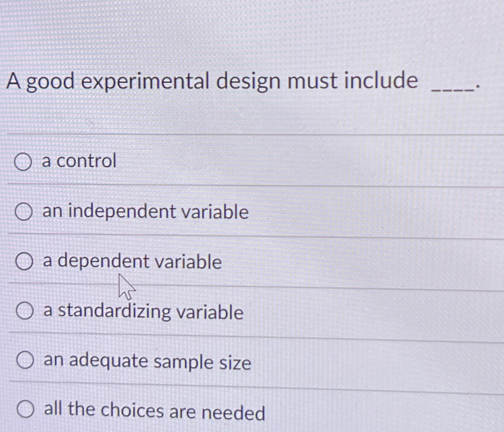Select the radio button for 'a dependent variable'
Viewport: 504px width, 432px height.
tap(23, 262)
